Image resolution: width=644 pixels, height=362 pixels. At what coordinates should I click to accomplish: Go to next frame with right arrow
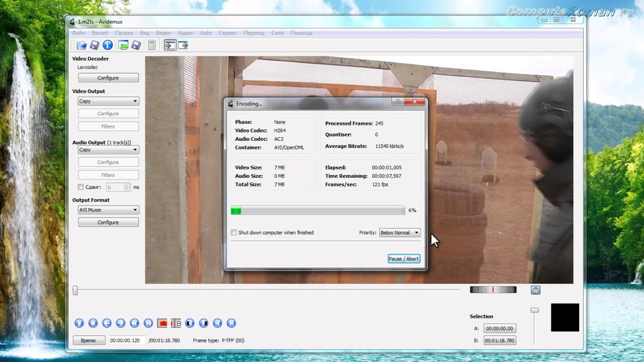click(x=120, y=323)
